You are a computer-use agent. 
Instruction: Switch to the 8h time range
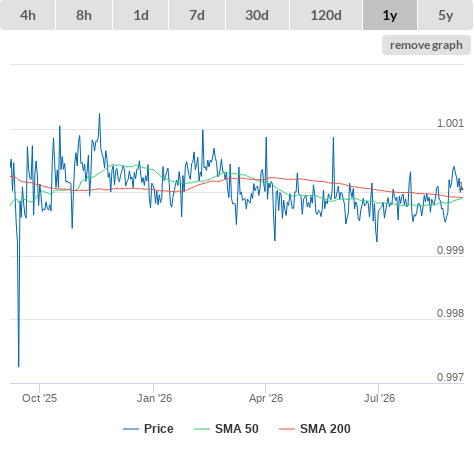pos(84,15)
